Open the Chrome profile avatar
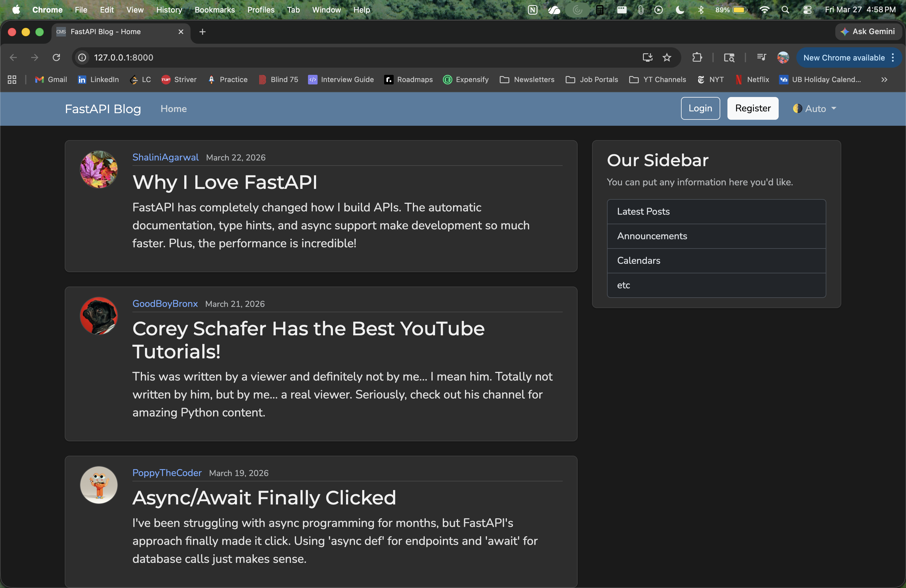Screen dimensions: 906x588 783,57
